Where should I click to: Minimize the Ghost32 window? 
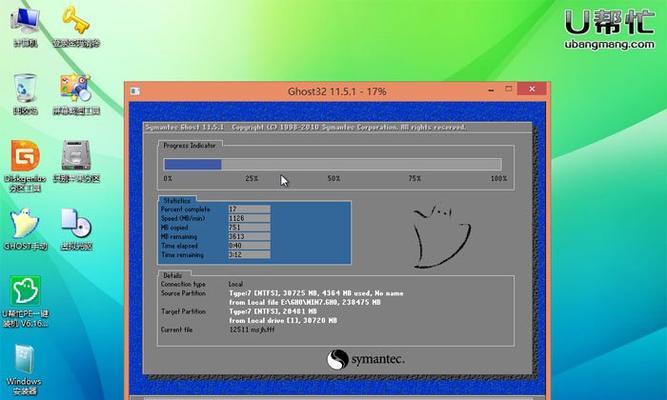click(x=491, y=91)
